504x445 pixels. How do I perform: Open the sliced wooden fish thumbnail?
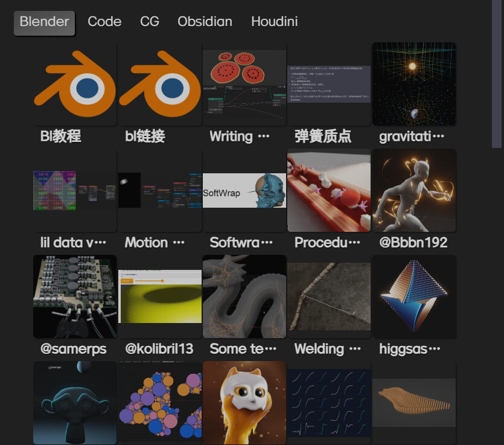click(414, 403)
